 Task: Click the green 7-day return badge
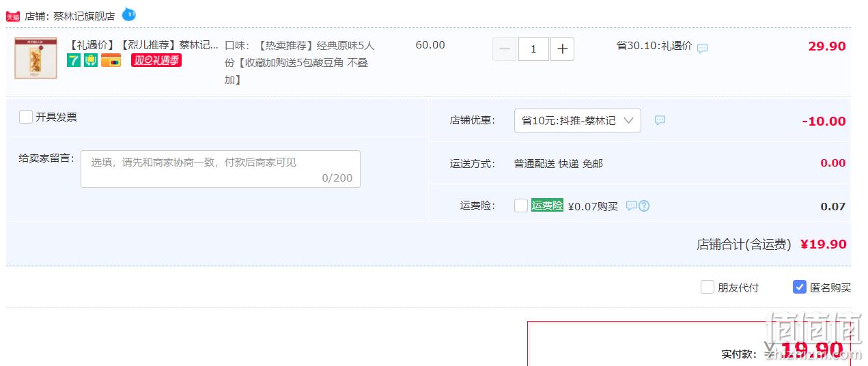(74, 60)
